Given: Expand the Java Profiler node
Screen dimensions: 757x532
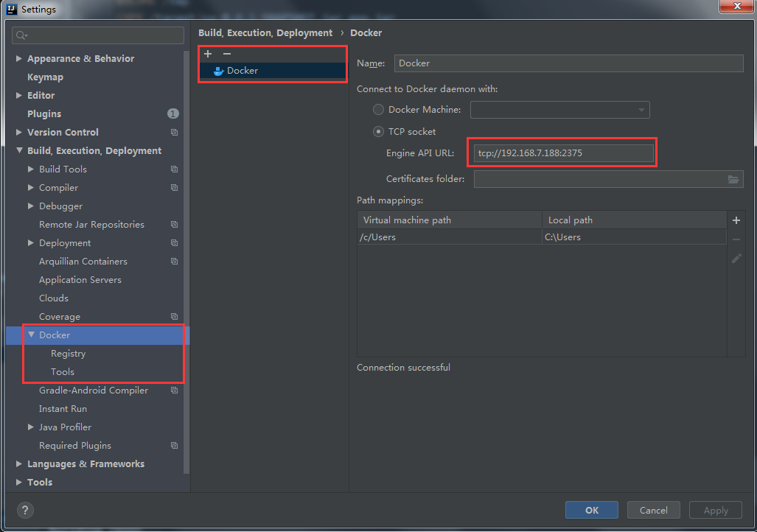Looking at the screenshot, I should point(31,427).
